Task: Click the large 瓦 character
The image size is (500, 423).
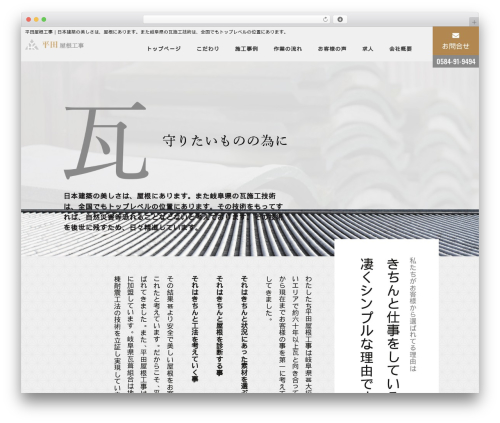Action: click(x=106, y=141)
